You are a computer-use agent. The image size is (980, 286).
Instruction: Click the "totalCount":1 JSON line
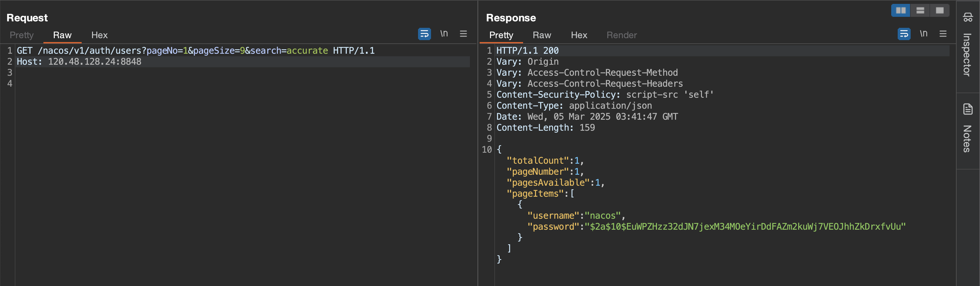click(545, 161)
